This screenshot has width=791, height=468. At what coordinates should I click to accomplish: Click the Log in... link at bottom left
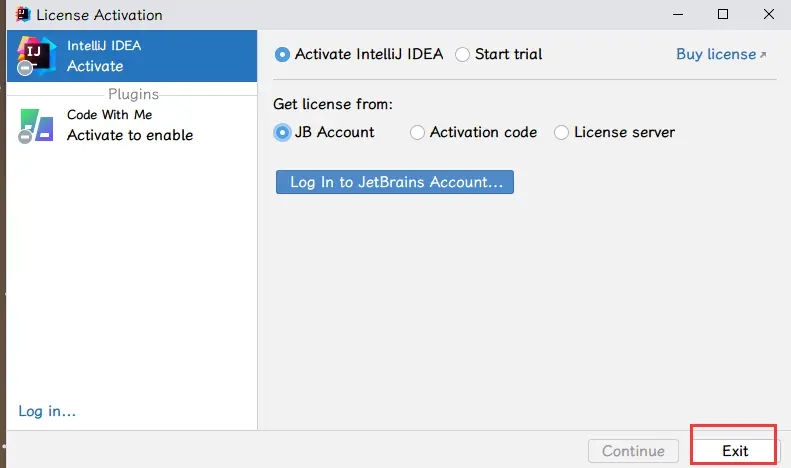[47, 411]
